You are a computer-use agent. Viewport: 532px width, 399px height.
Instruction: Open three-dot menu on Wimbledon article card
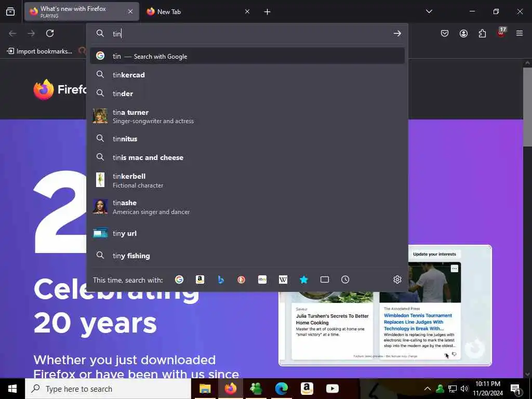click(454, 269)
